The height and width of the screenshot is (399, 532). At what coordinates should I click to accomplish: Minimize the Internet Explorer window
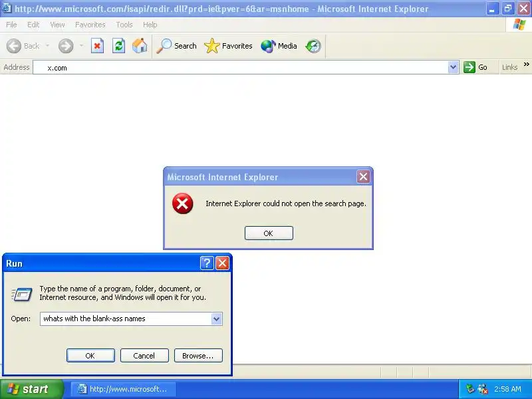[x=492, y=9]
